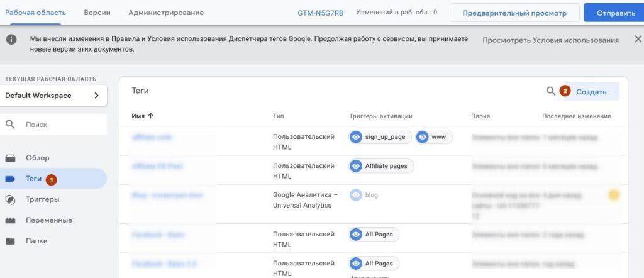This screenshot has width=644, height=278.
Task: Click the search magnifier in Теги header
Action: pos(551,91)
